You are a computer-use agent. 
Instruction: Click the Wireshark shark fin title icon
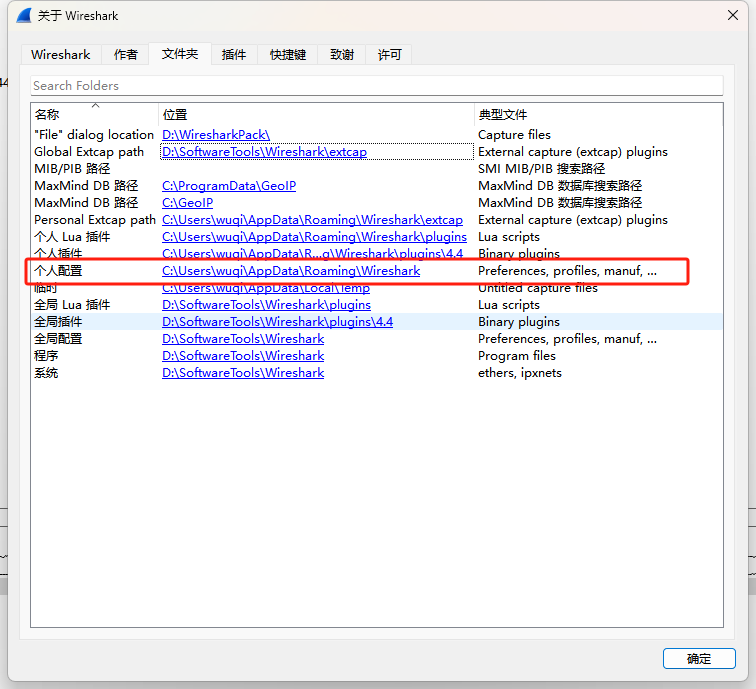click(x=24, y=15)
